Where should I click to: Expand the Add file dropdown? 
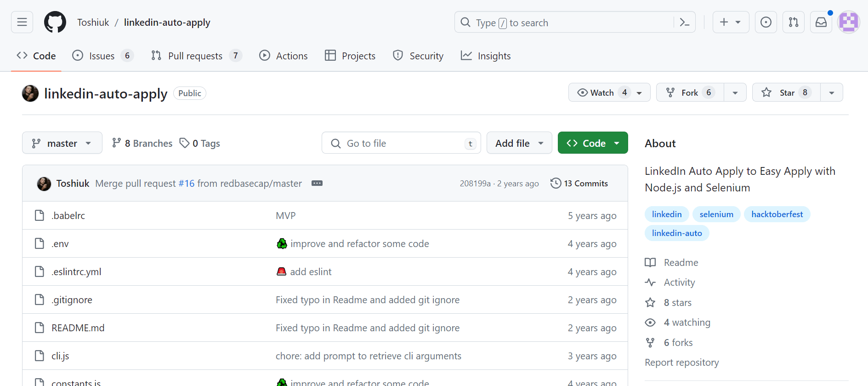click(x=519, y=143)
